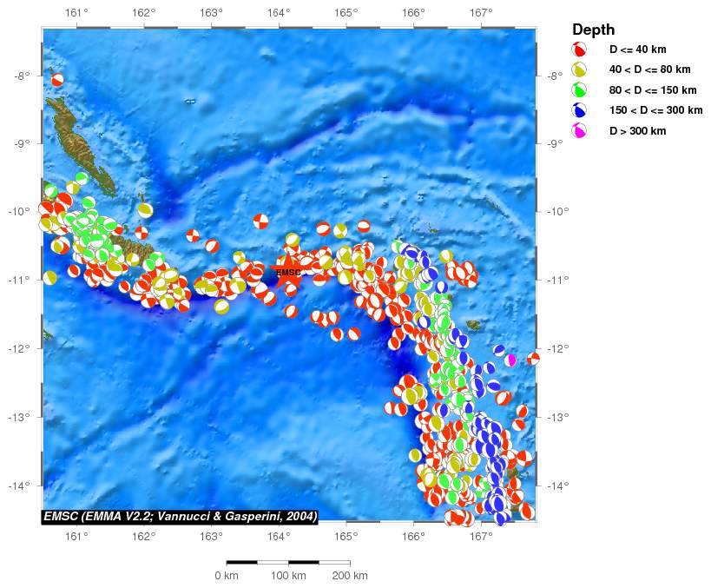Click the -12° latitude label on left axis

22,348
